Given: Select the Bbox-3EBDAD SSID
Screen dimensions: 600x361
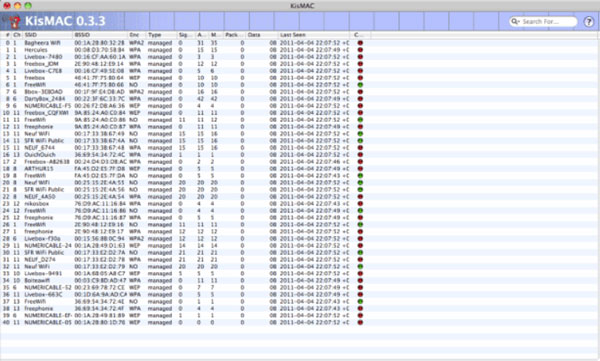Looking at the screenshot, I should pos(43,92).
